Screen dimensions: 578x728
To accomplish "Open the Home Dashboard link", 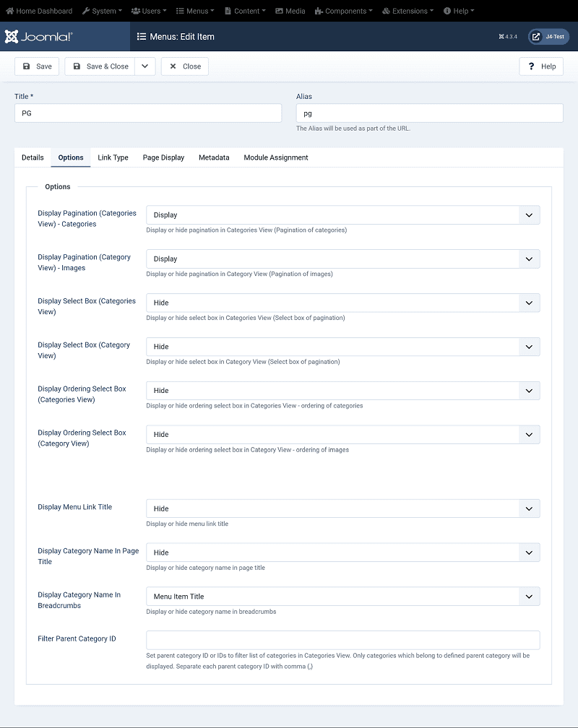I will pyautogui.click(x=39, y=11).
